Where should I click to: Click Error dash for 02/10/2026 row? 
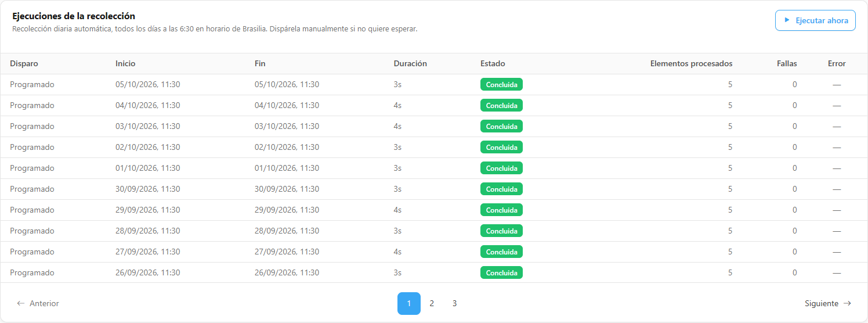point(837,147)
